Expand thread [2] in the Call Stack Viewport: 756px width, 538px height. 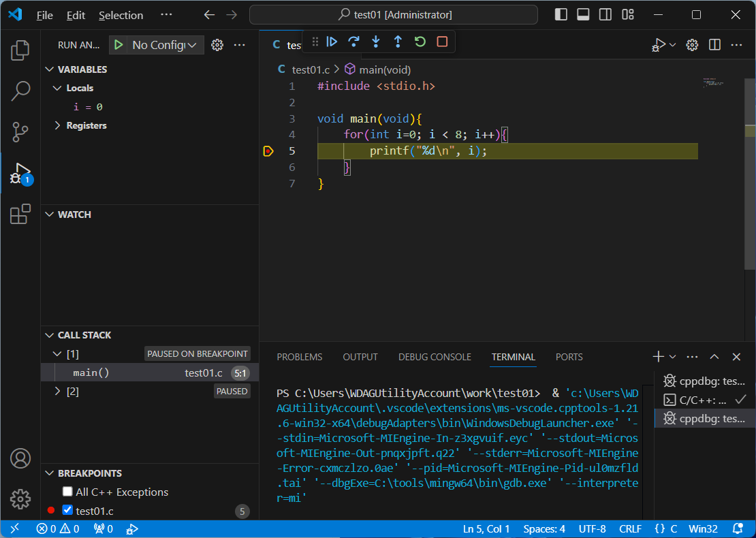point(58,392)
